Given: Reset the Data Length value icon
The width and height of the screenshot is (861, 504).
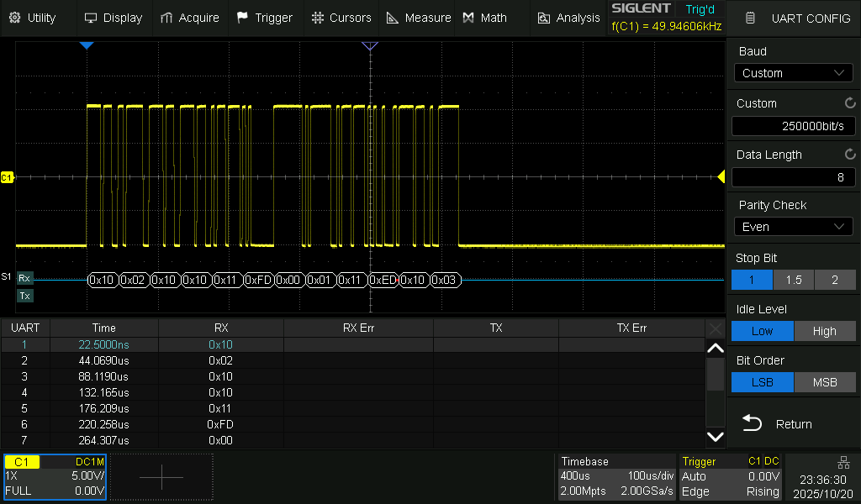Looking at the screenshot, I should [x=849, y=155].
